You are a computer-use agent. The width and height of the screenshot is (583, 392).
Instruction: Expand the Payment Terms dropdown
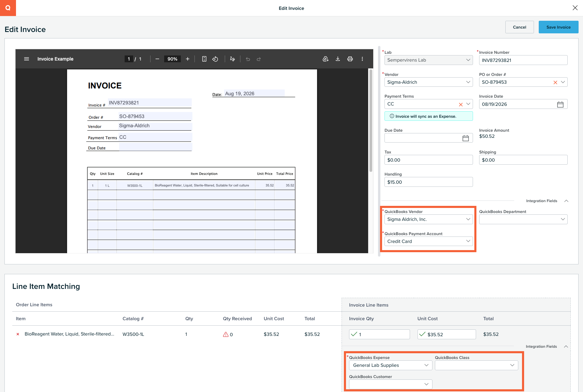point(468,104)
